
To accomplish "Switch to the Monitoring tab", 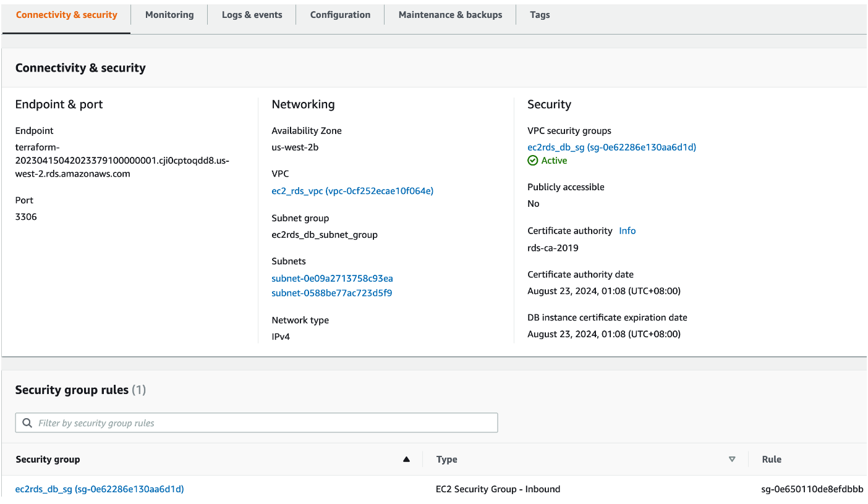I will [169, 15].
